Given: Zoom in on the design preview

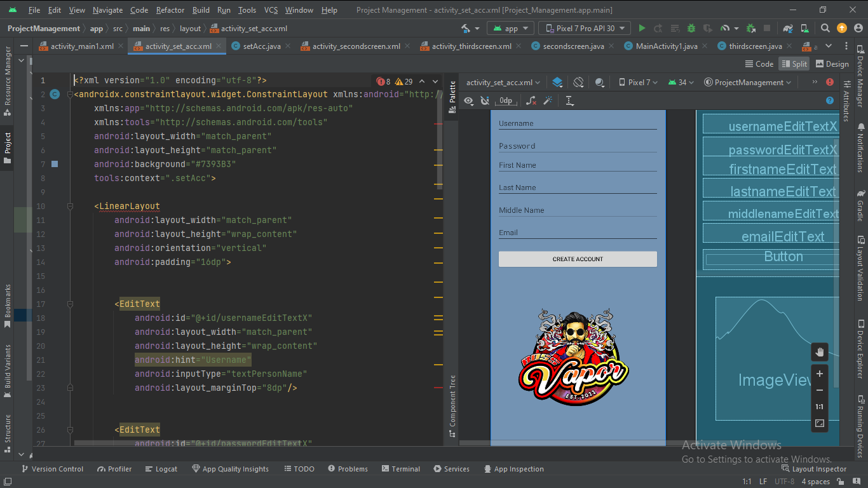Looking at the screenshot, I should [x=820, y=374].
